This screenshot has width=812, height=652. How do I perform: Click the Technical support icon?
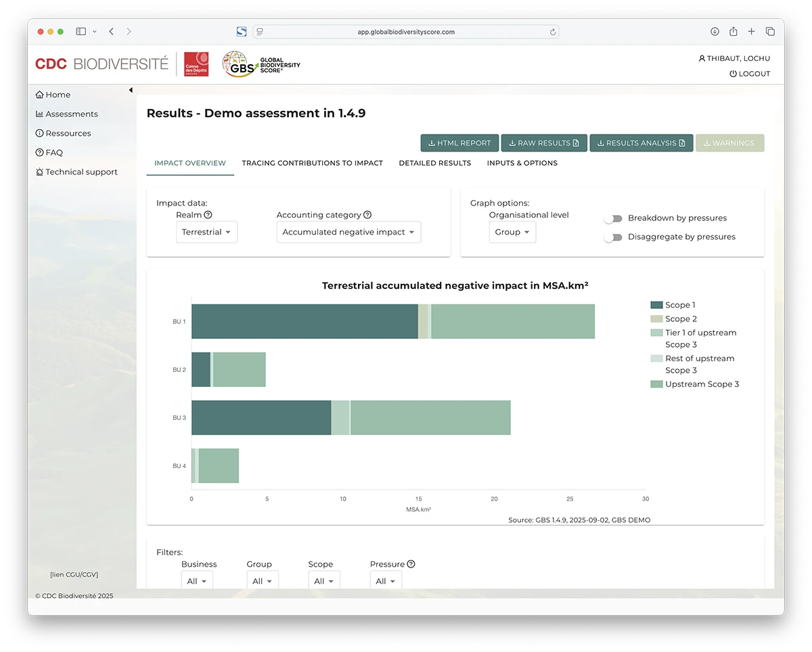click(40, 172)
